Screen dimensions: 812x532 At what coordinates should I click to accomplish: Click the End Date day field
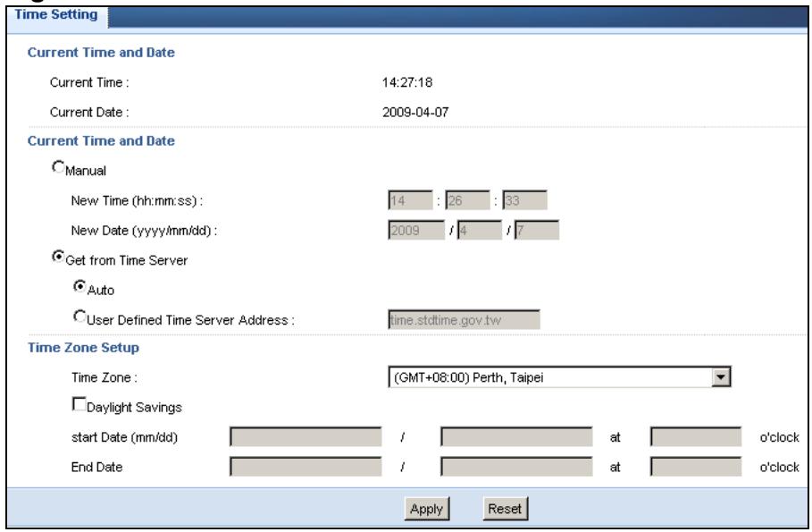pyautogui.click(x=516, y=467)
